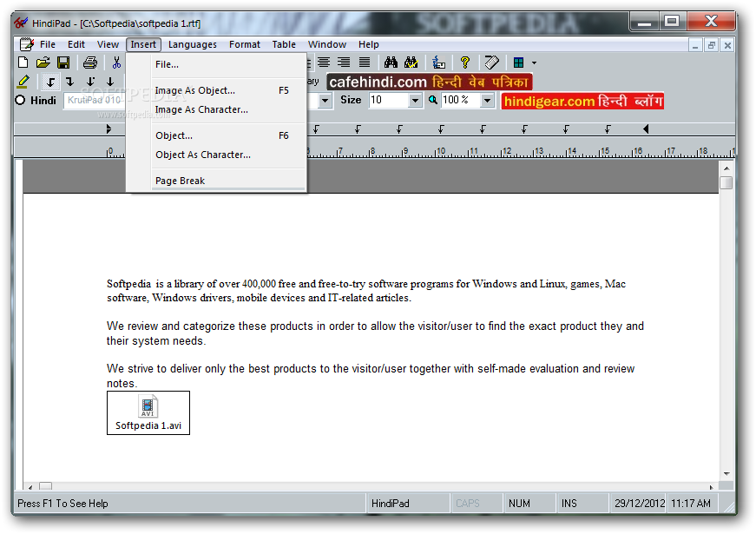Select the right tab stop icon

point(70,82)
